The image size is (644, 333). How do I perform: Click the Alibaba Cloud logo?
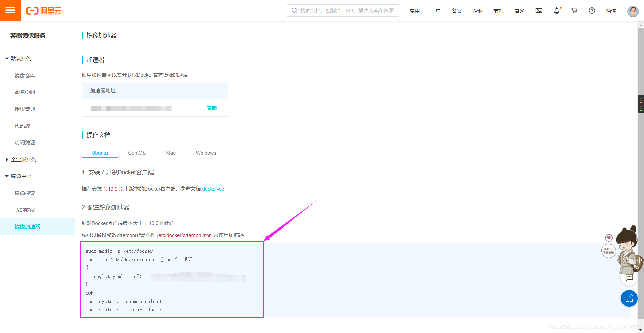pyautogui.click(x=44, y=11)
